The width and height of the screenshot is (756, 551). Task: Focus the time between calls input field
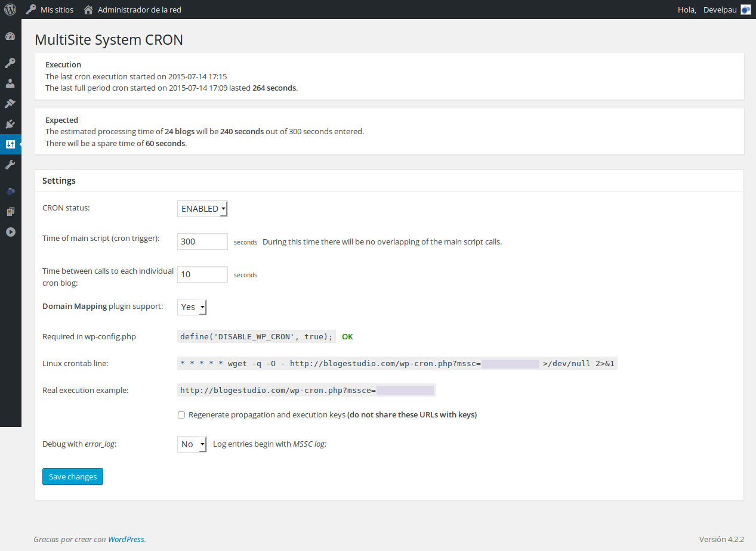pos(202,274)
